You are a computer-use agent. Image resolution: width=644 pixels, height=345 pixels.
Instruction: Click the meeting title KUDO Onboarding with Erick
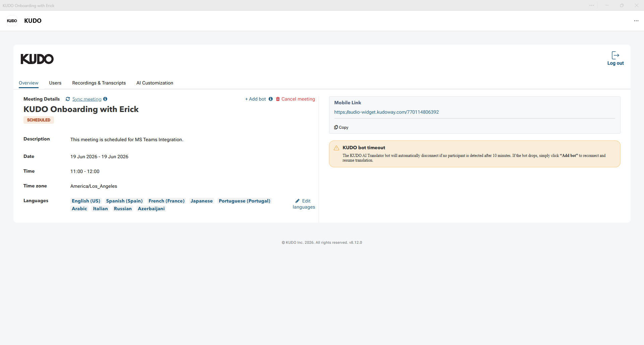81,109
